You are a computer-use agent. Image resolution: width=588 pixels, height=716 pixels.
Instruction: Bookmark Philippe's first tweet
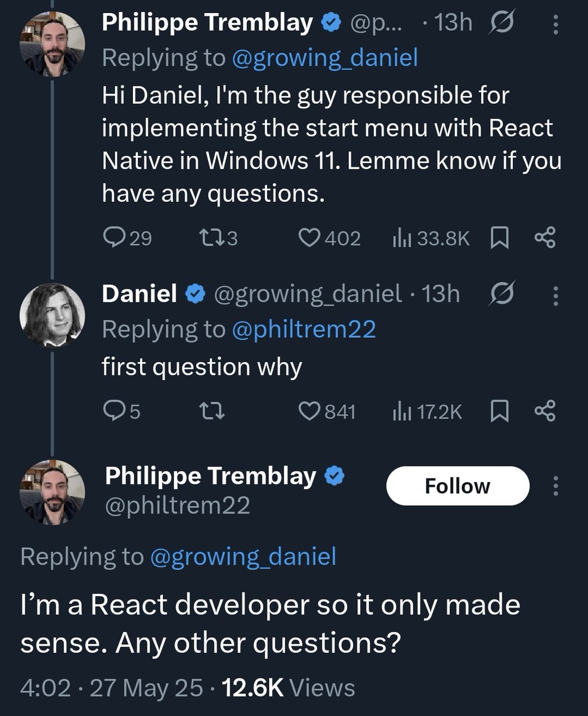pos(498,239)
